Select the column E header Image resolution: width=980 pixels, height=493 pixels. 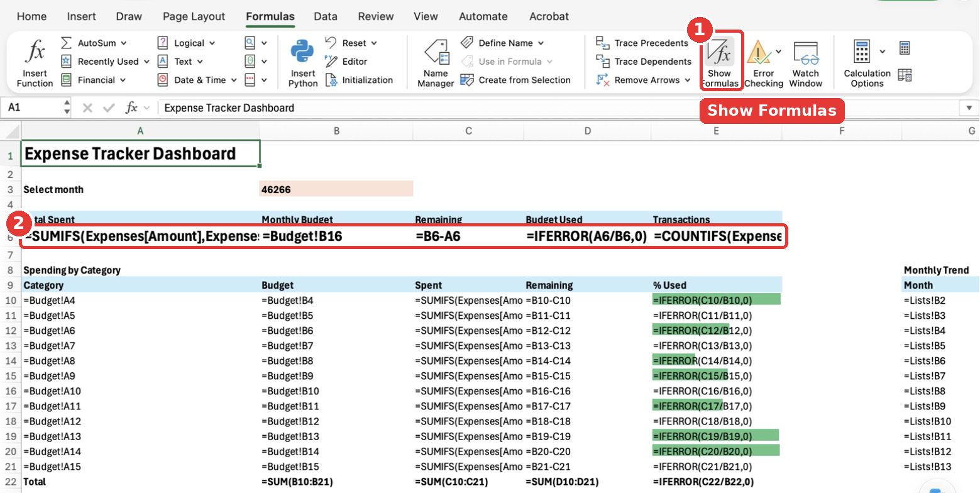click(x=716, y=131)
